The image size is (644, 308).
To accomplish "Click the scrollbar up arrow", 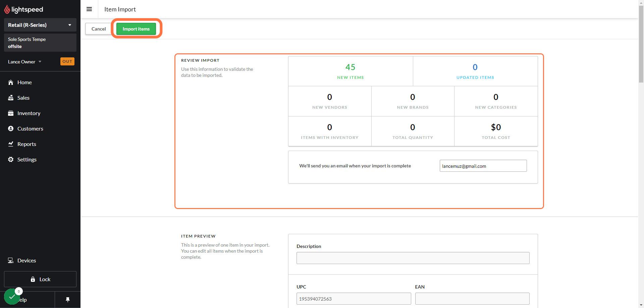I will 641,3.
